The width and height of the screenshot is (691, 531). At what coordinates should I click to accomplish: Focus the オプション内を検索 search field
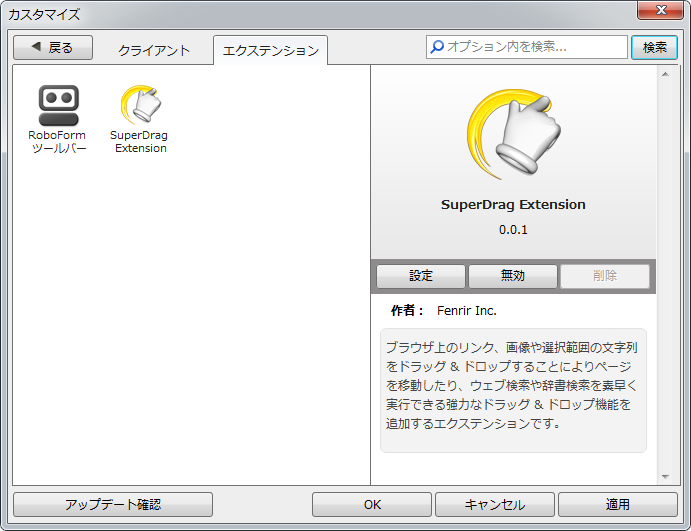[527, 47]
